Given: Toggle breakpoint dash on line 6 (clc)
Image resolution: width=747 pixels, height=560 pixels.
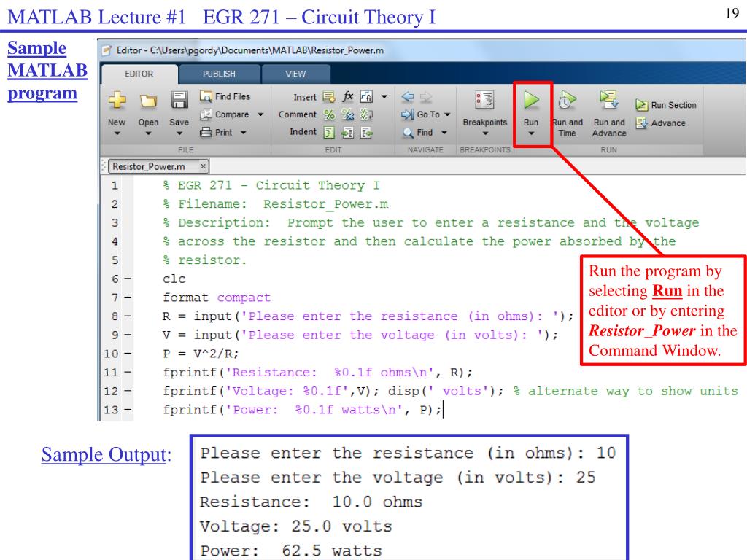Looking at the screenshot, I should [x=128, y=279].
